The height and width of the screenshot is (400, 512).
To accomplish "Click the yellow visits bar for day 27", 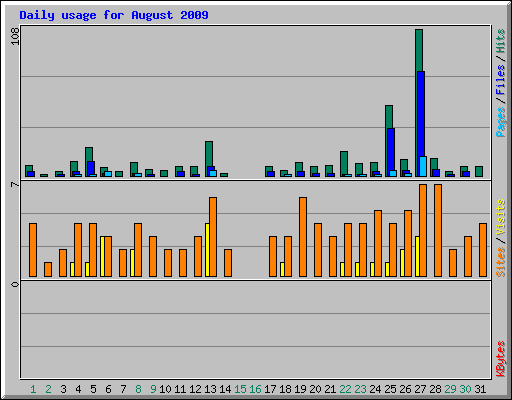I will coord(417,256).
